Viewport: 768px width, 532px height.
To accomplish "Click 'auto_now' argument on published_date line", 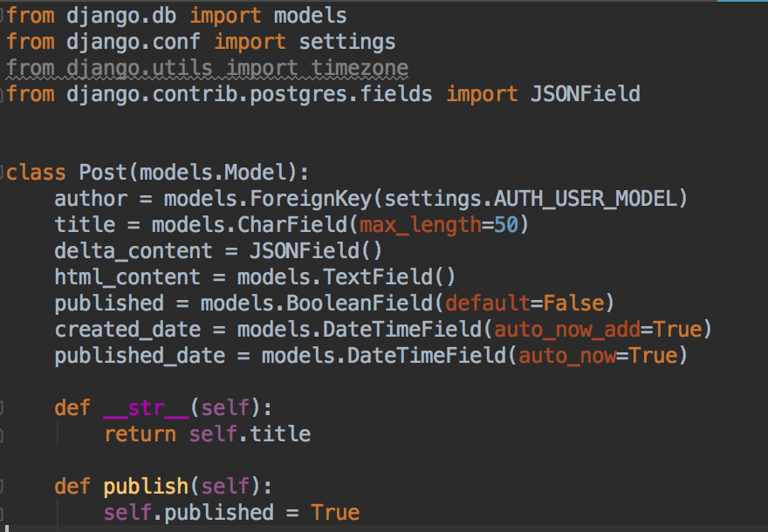I will coord(566,355).
